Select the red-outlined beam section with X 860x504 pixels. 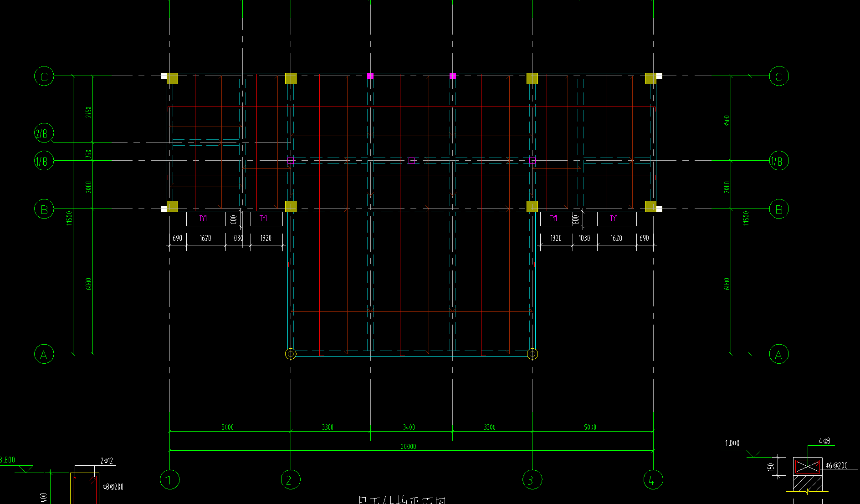coord(808,466)
